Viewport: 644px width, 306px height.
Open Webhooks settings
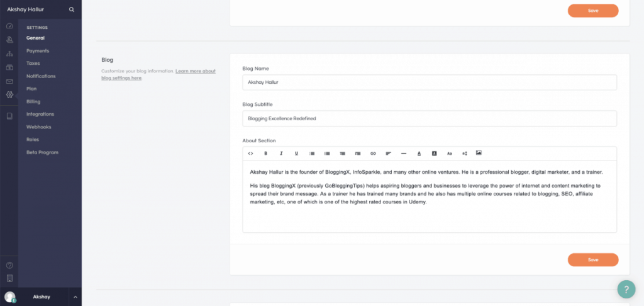(x=38, y=127)
